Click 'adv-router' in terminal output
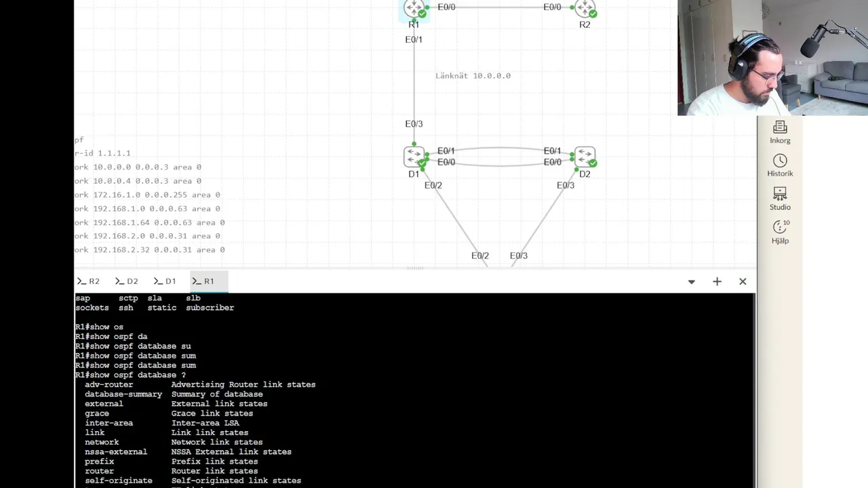The image size is (868, 488). pyautogui.click(x=109, y=385)
